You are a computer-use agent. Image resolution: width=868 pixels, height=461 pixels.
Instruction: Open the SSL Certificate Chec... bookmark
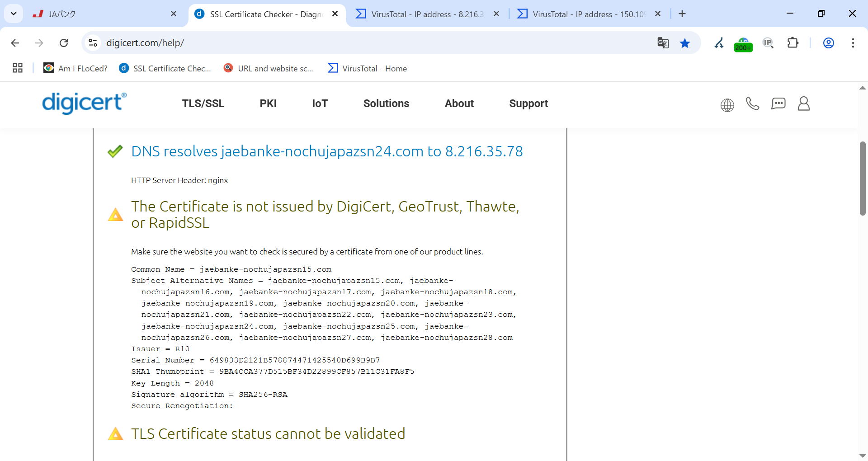click(x=165, y=68)
